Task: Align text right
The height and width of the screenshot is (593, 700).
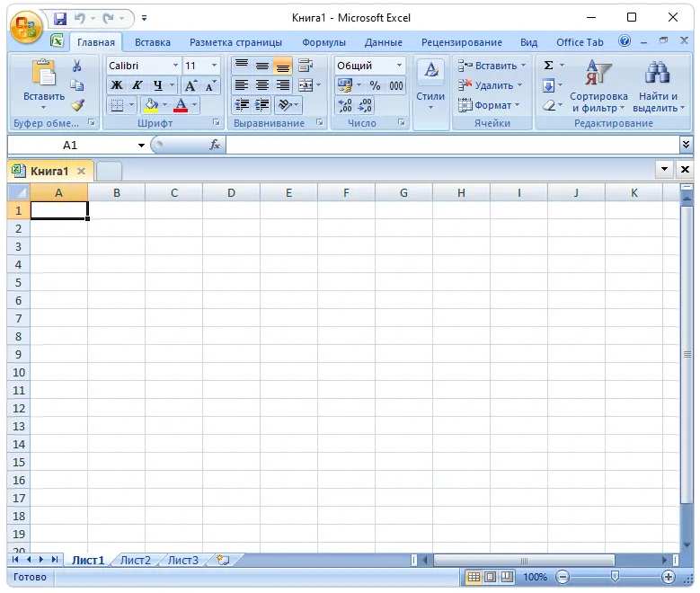Action: tap(282, 84)
